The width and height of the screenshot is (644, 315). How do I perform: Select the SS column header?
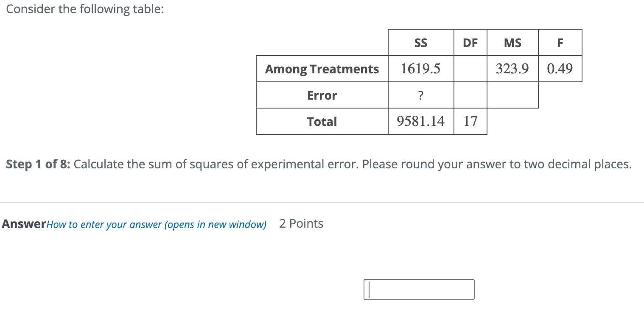tap(420, 42)
